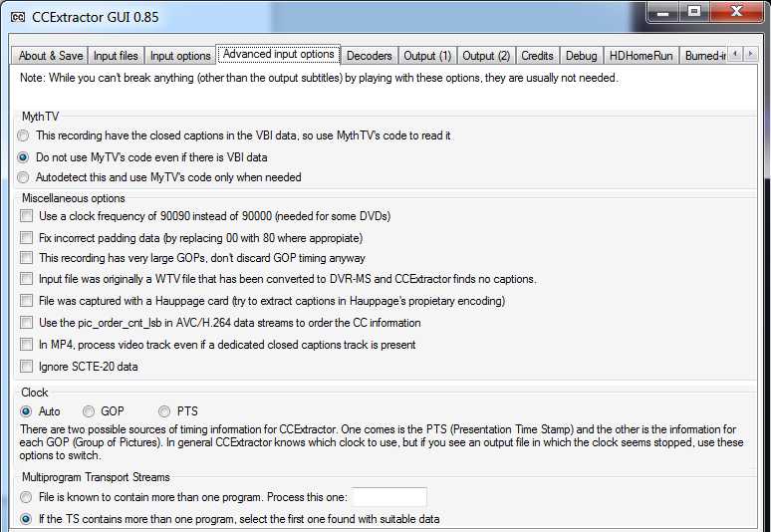Viewport: 771px width, 532px height.
Task: Maximize the CCExtractor GUI window
Action: pos(694,12)
